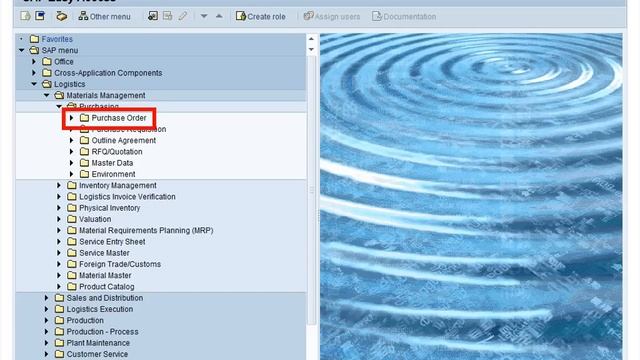The width and height of the screenshot is (640, 360).
Task: Select the Foreign Trade/Customs label
Action: (120, 264)
